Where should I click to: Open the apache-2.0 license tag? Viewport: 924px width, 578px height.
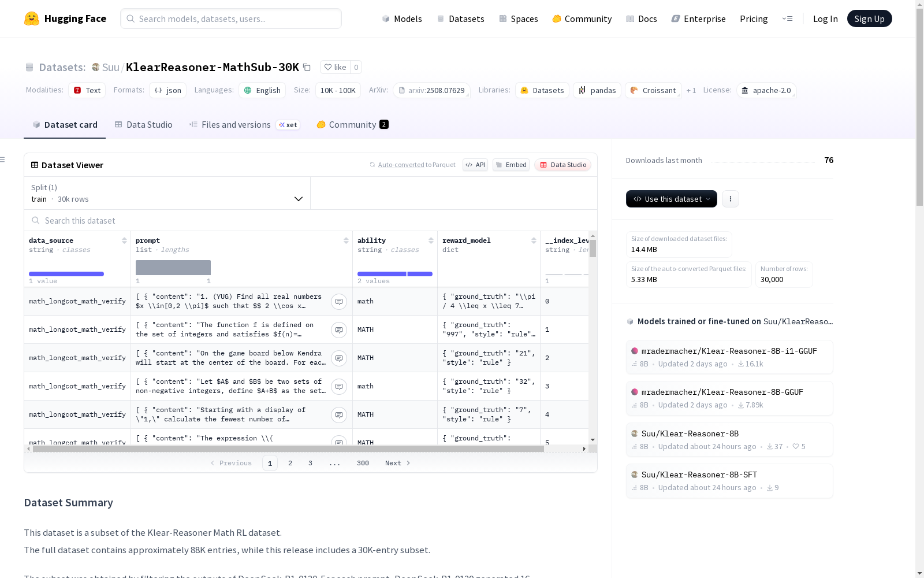coord(766,90)
